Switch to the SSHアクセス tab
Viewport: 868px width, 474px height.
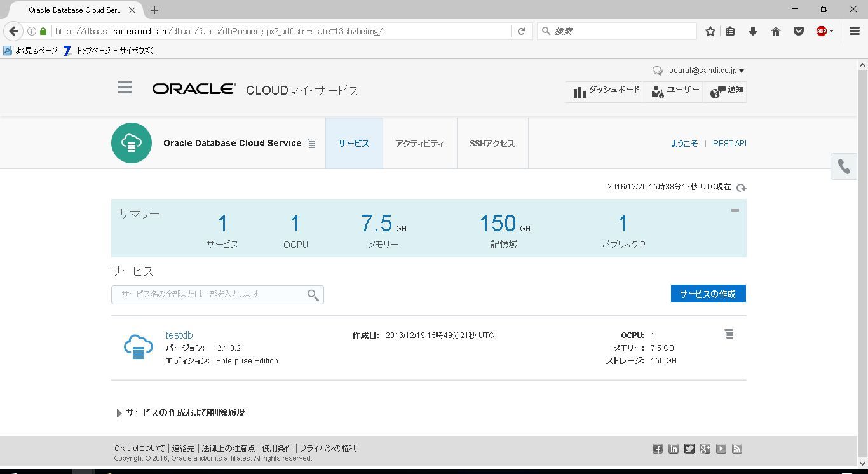coord(492,144)
